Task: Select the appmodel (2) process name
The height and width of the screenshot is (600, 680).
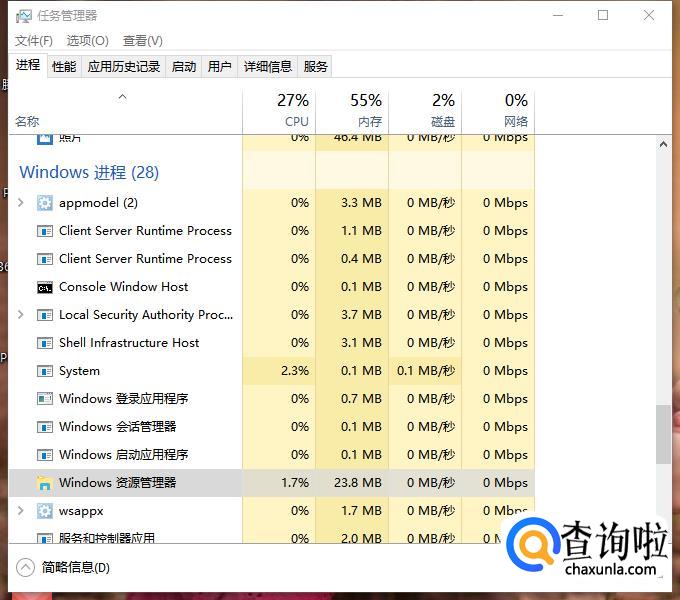Action: click(x=98, y=203)
